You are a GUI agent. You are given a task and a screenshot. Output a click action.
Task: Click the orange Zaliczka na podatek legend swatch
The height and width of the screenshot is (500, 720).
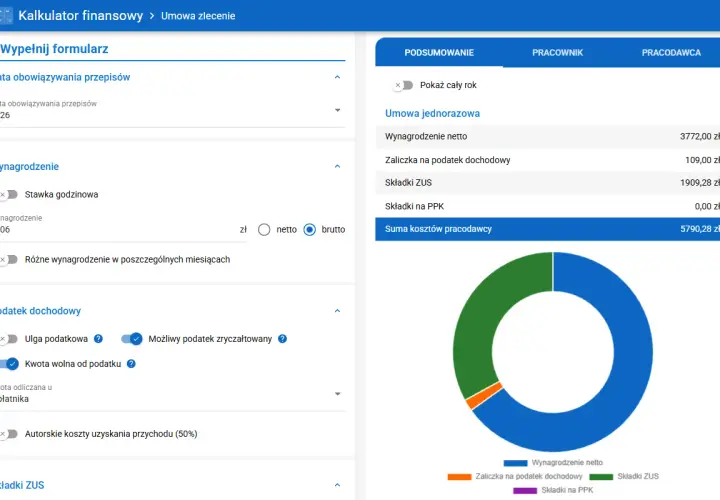[x=459, y=477]
